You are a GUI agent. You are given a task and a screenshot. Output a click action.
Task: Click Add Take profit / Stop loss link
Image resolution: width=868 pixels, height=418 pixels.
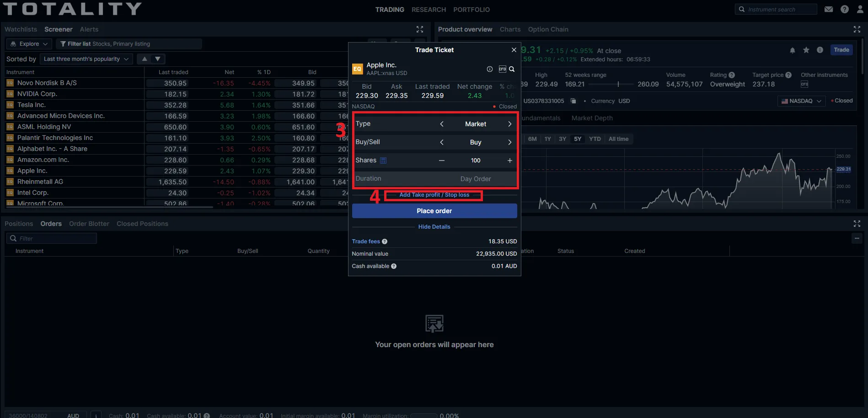tap(434, 195)
